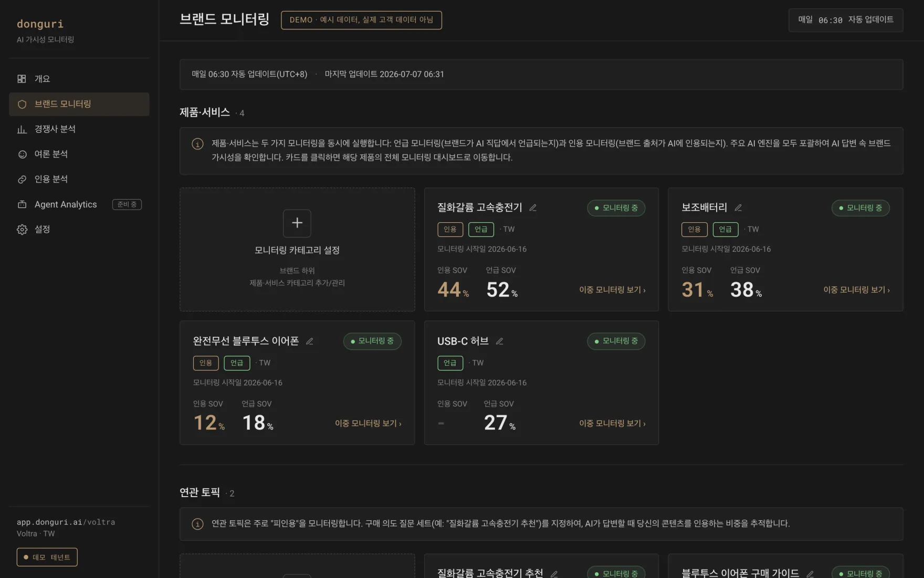Open 여론 분석 in the sidebar
The width and height of the screenshot is (924, 578).
(x=79, y=154)
